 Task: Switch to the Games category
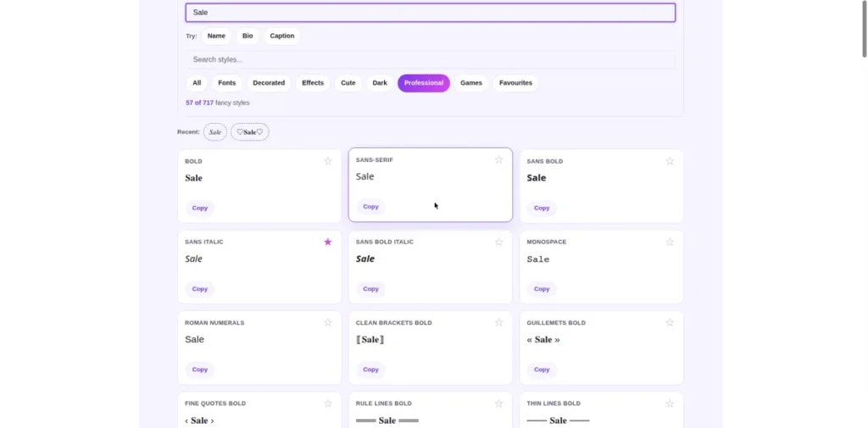[471, 83]
